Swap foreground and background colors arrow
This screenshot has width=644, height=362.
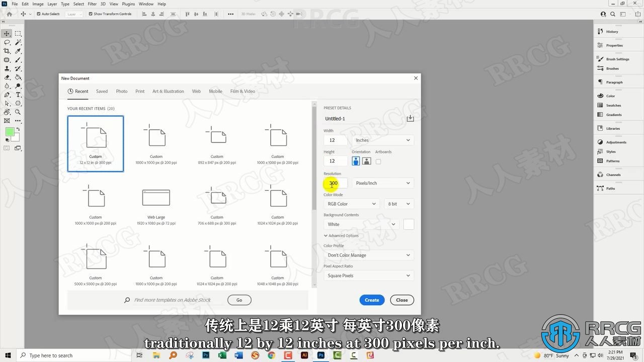tap(18, 129)
